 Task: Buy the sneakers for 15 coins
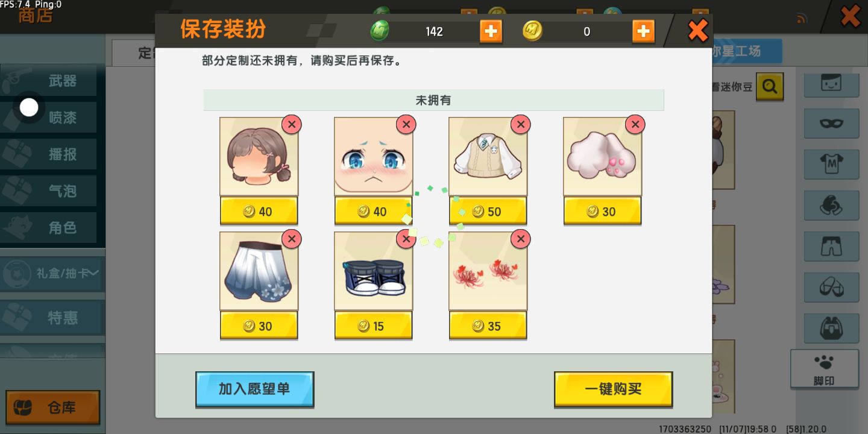[373, 325]
